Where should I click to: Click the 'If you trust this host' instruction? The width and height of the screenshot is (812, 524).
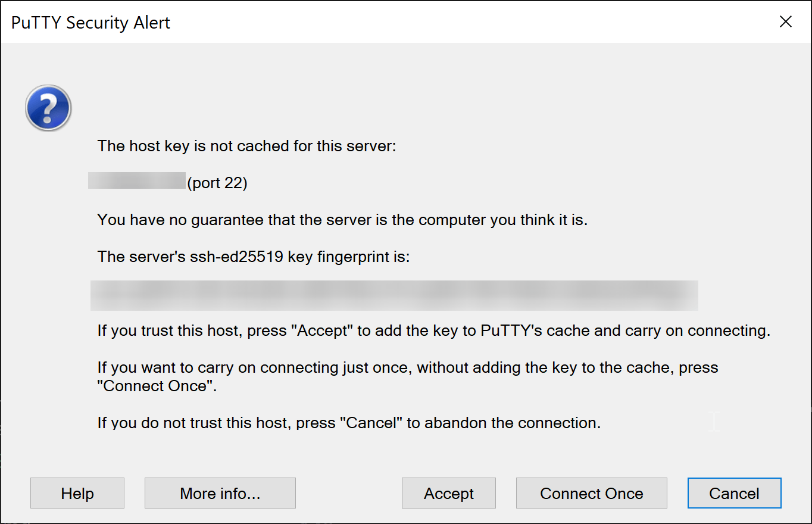pos(434,330)
